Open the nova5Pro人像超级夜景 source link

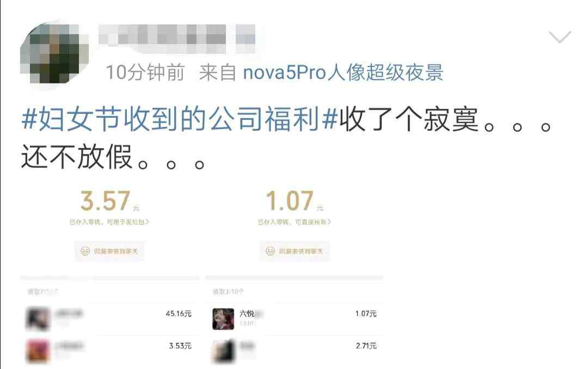coord(343,72)
